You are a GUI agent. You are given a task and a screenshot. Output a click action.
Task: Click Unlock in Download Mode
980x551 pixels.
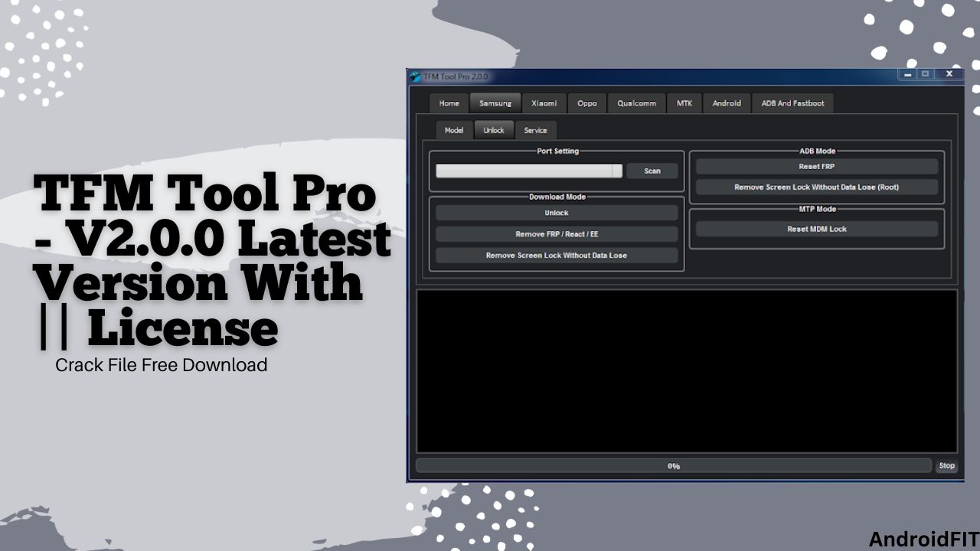click(557, 213)
